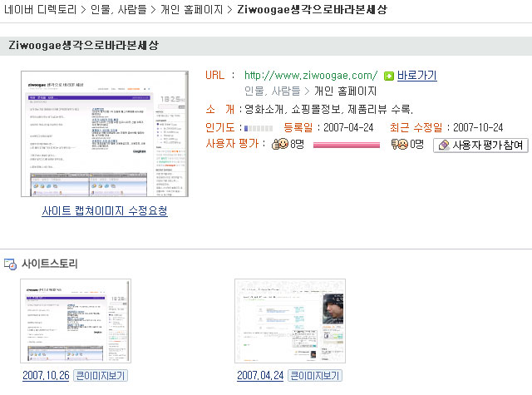The height and width of the screenshot is (395, 532).
Task: Go to 인물, 사람들 in the top breadcrumb
Action: tap(118, 9)
